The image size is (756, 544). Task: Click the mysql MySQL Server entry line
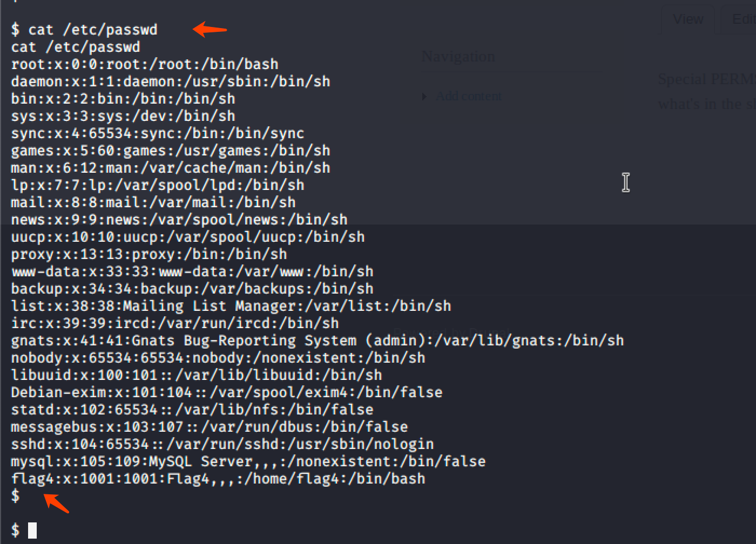tap(248, 461)
